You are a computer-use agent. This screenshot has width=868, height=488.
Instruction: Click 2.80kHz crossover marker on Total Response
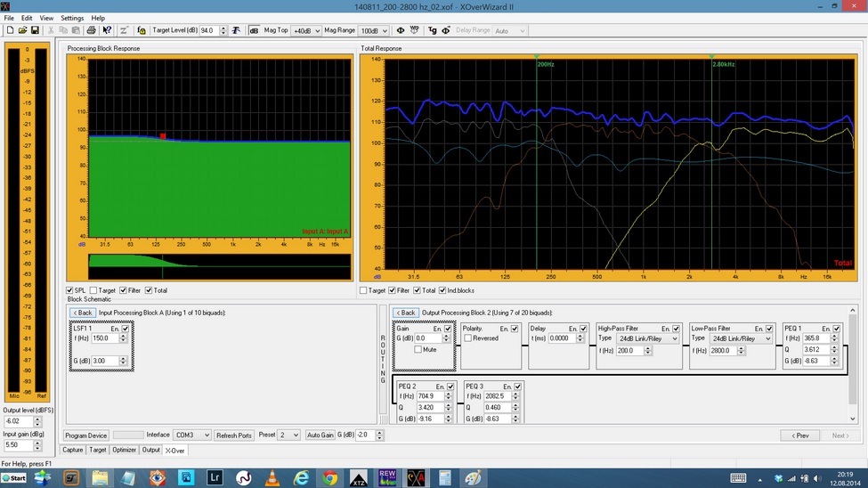click(712, 56)
